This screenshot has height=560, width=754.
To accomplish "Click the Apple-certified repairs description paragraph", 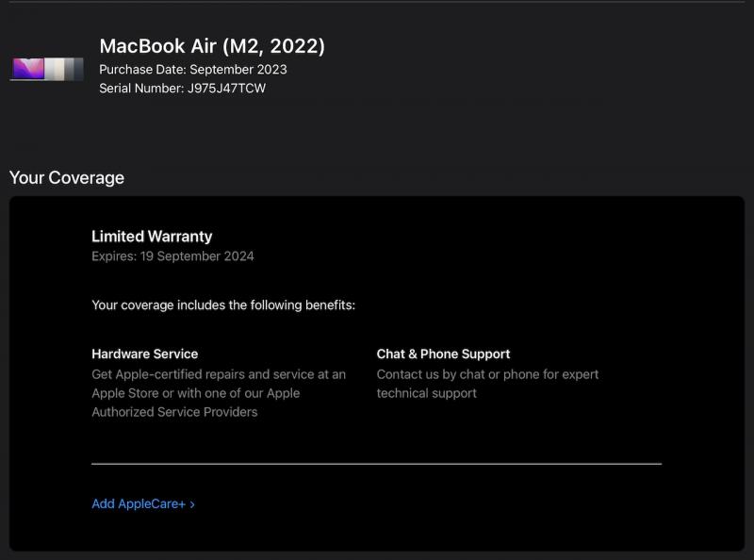I will pyautogui.click(x=219, y=393).
